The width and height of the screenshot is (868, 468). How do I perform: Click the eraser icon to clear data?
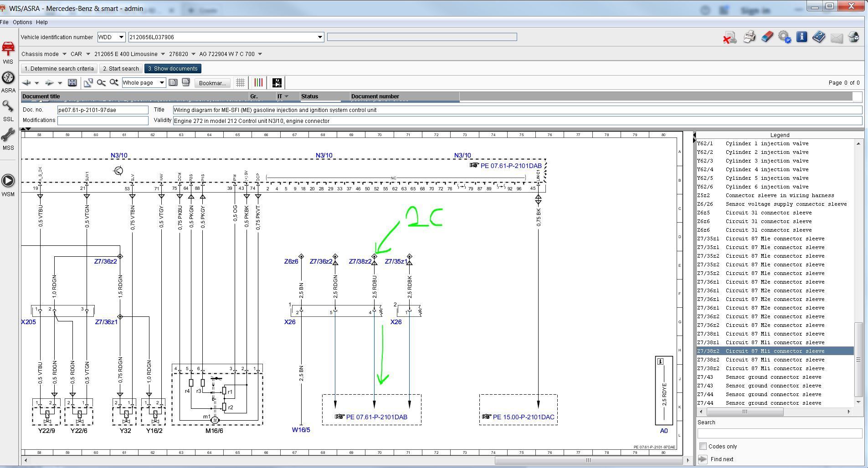coord(767,37)
